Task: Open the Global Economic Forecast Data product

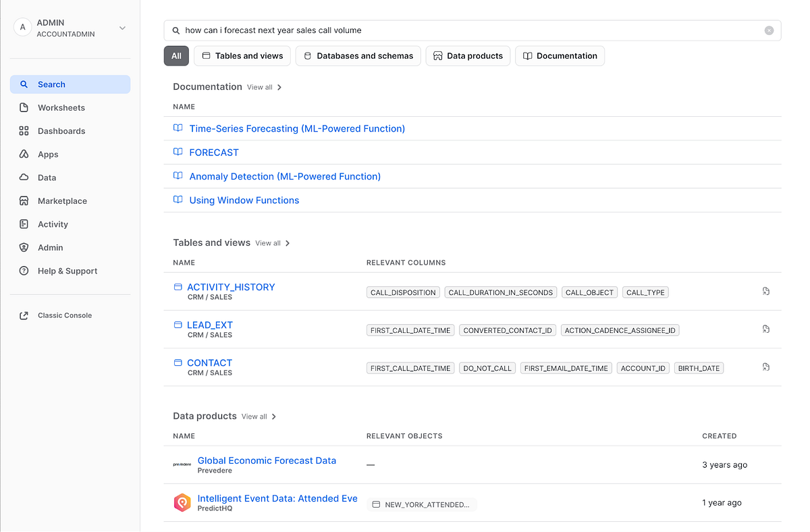Action: coord(267,460)
